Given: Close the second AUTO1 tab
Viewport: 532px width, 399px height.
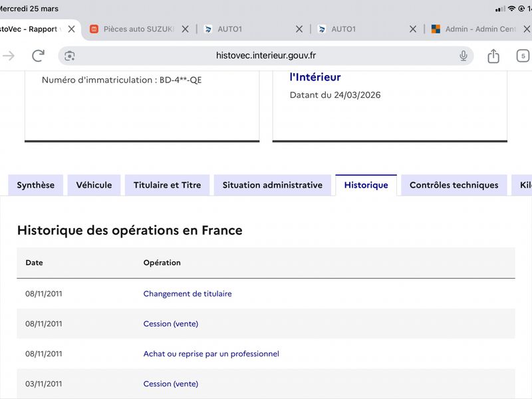Looking at the screenshot, I should 413,29.
